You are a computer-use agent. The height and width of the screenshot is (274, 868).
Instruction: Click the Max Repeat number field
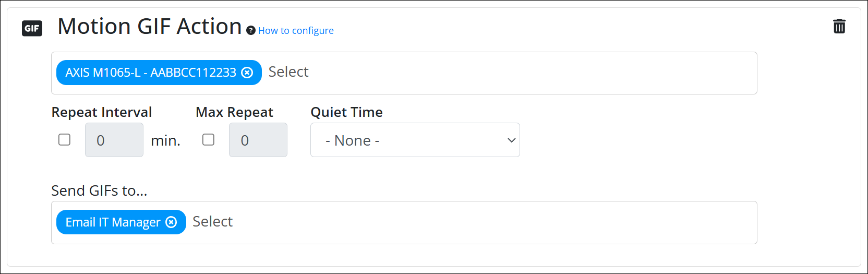click(x=258, y=140)
